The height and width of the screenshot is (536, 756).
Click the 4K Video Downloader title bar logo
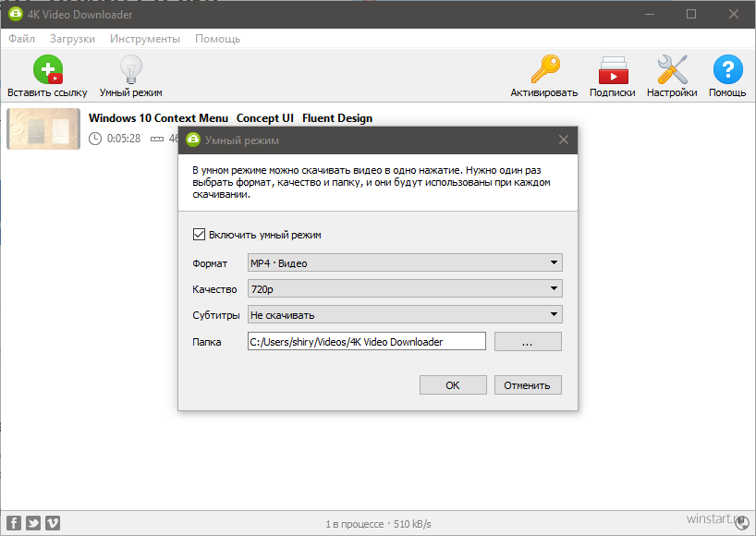16,14
